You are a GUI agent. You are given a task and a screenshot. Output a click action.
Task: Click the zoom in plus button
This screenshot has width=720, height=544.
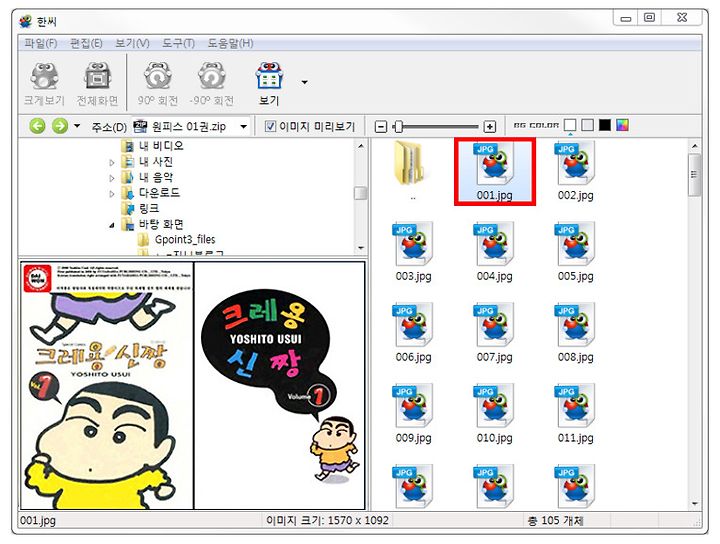(x=490, y=126)
